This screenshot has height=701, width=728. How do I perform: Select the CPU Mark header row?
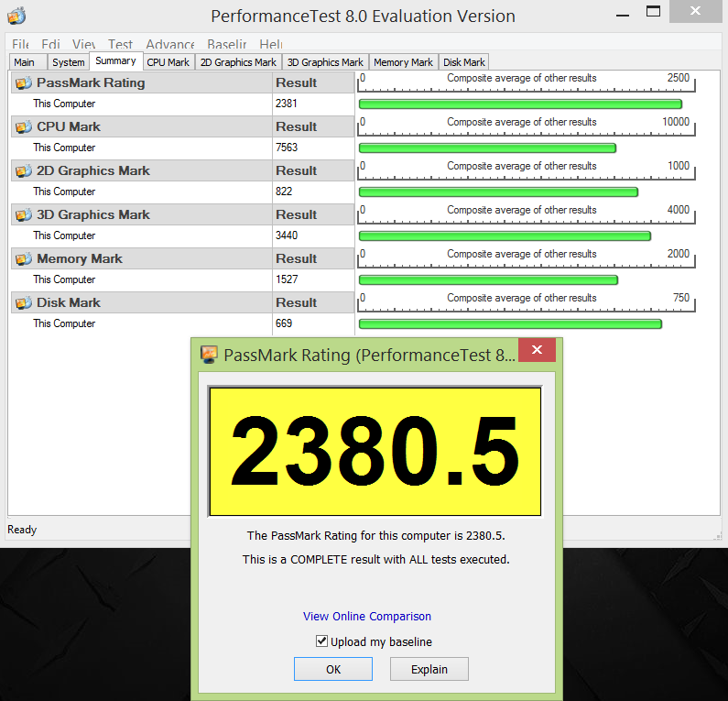click(183, 126)
